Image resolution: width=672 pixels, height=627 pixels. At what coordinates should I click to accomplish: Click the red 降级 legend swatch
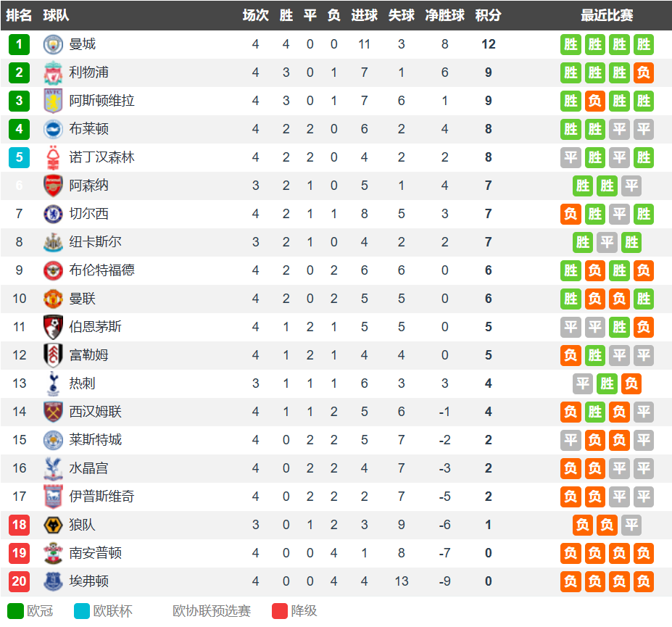(279, 611)
